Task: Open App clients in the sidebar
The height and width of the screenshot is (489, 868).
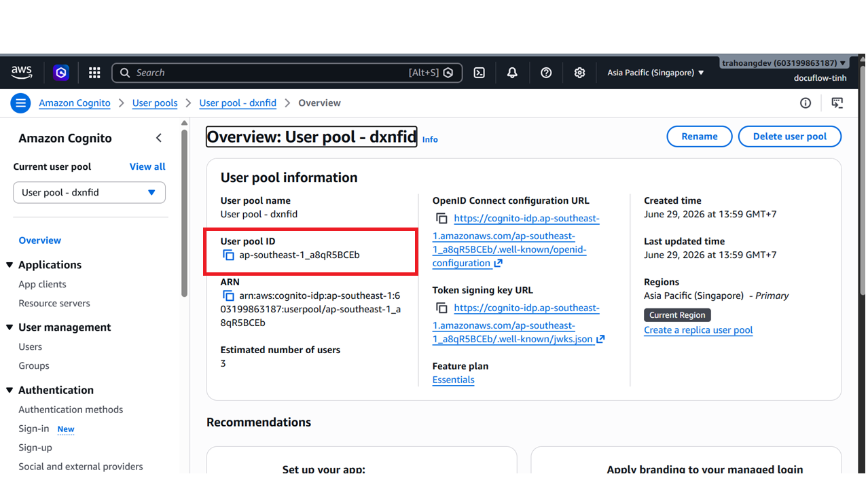Action: (x=42, y=285)
